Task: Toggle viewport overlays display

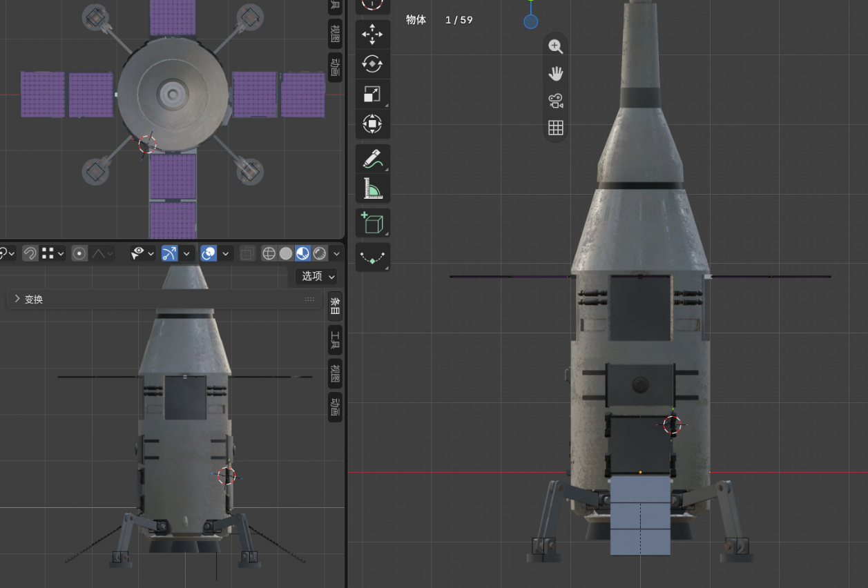Action: click(x=209, y=253)
